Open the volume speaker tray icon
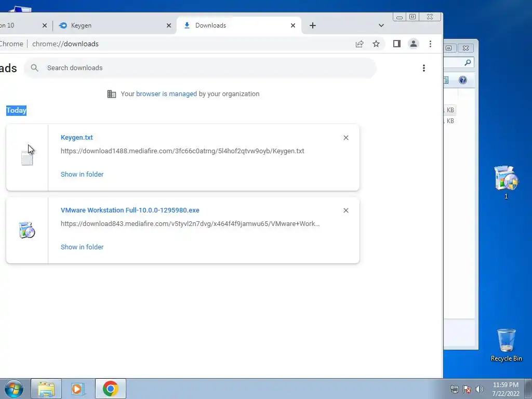 (x=480, y=389)
